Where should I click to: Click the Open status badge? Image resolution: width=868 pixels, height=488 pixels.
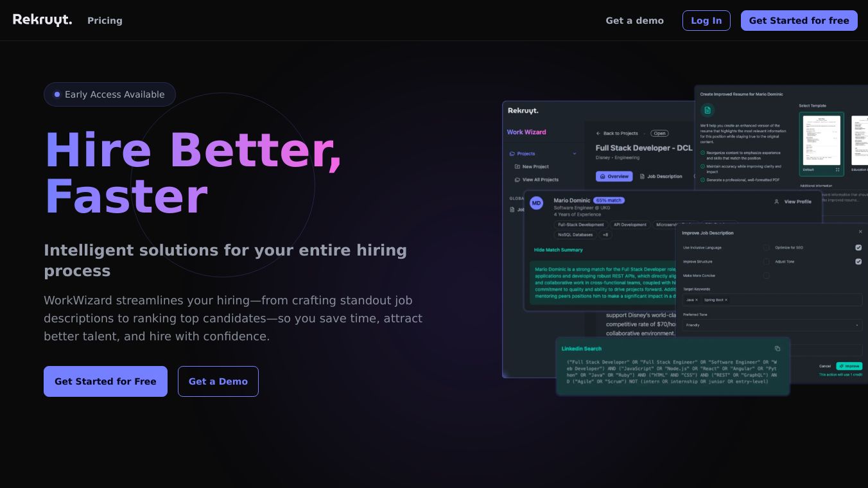coord(659,134)
